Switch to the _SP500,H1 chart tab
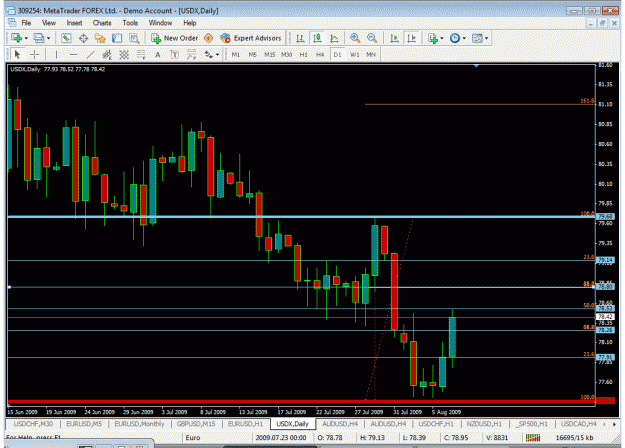The image size is (625, 448). click(532, 424)
